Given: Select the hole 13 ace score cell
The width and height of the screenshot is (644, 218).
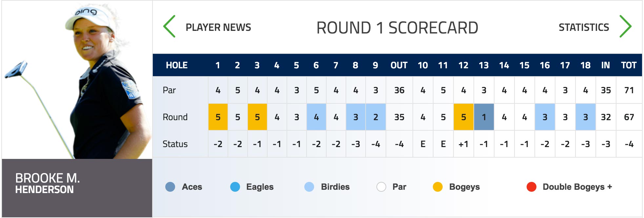Looking at the screenshot, I should click(484, 117).
